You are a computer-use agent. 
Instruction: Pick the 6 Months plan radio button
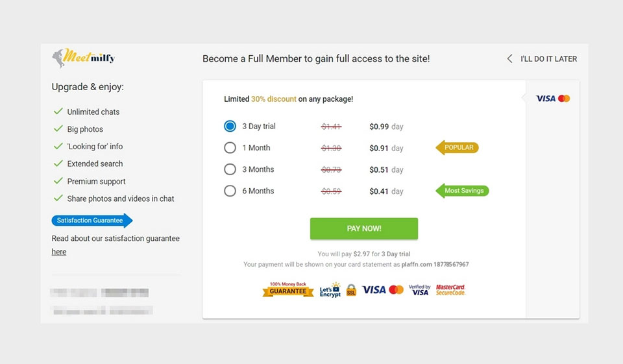pyautogui.click(x=230, y=191)
